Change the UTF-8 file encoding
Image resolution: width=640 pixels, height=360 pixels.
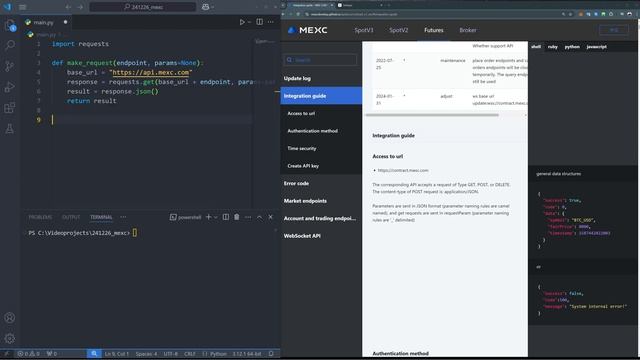point(171,354)
